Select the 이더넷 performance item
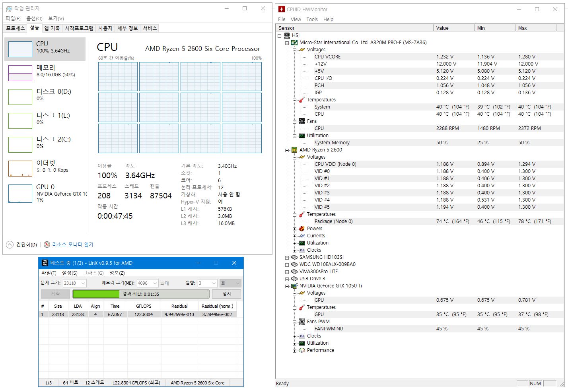Screen dimensions: 568x392 pos(45,168)
